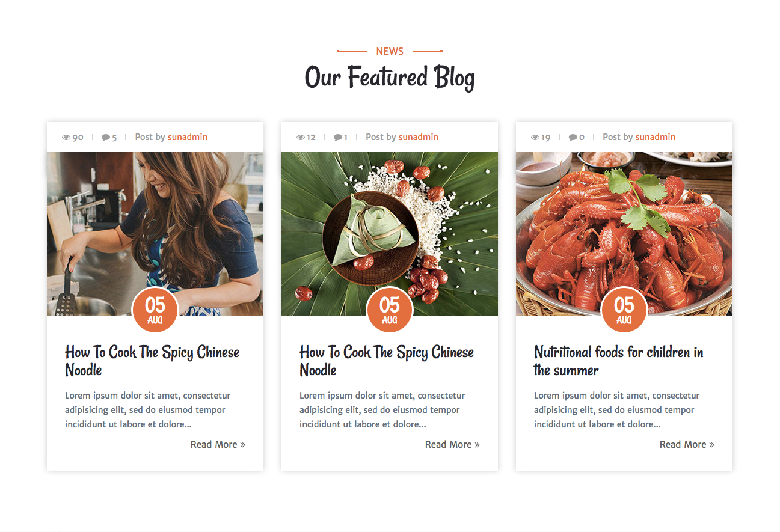
Task: Open first card's Spicy Chinese Noodle title
Action: (x=152, y=361)
